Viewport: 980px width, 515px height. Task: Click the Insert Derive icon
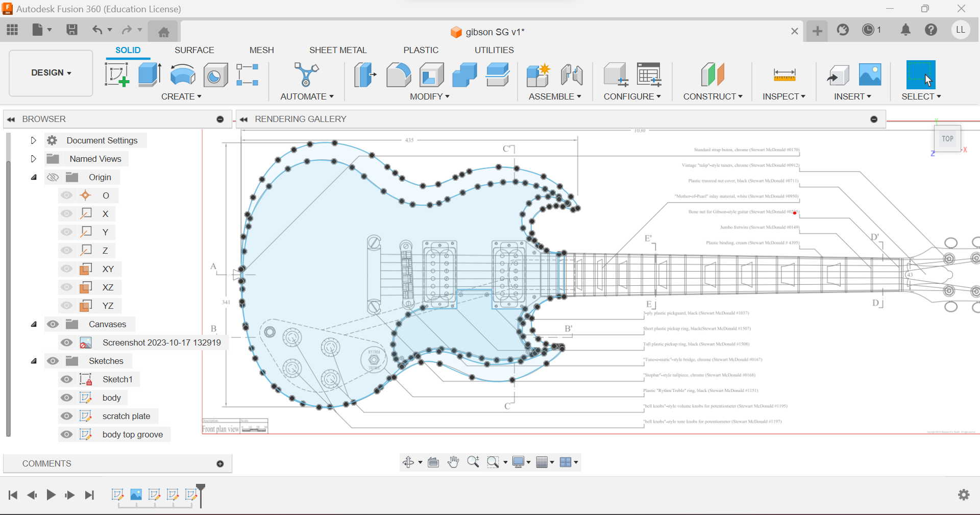tap(838, 75)
